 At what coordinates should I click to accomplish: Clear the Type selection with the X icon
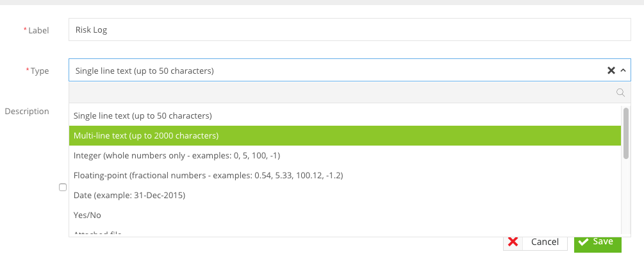(611, 71)
